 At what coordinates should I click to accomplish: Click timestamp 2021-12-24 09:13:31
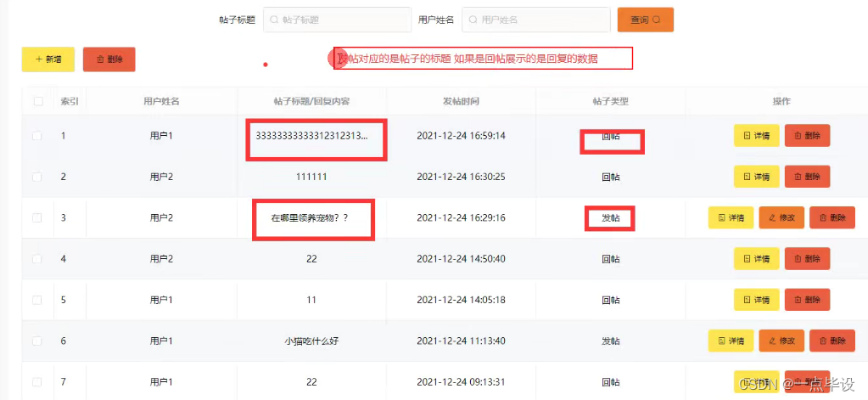point(461,381)
